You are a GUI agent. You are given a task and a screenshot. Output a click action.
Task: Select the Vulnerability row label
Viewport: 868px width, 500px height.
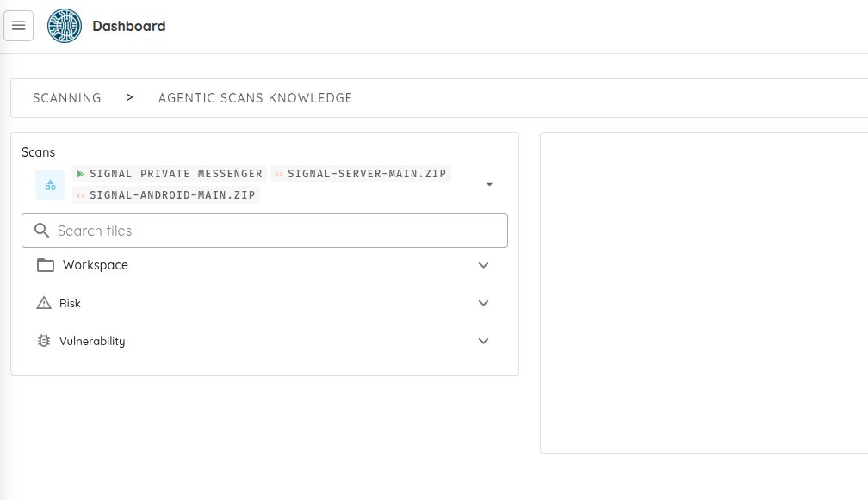[92, 342]
